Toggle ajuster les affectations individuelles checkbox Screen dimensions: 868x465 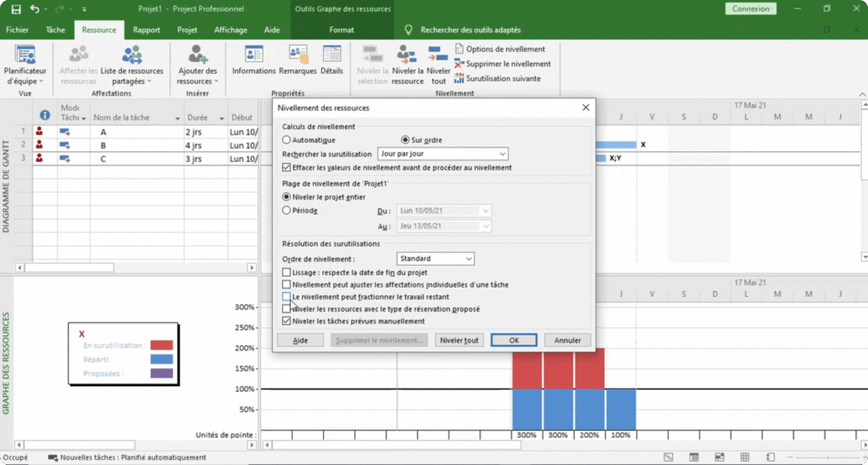(287, 285)
